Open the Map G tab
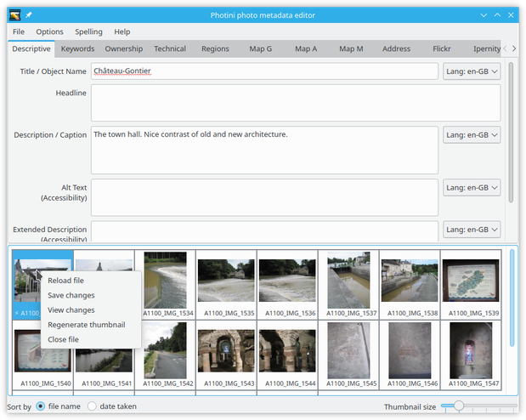Viewport: 526px width, 420px height. [x=260, y=48]
